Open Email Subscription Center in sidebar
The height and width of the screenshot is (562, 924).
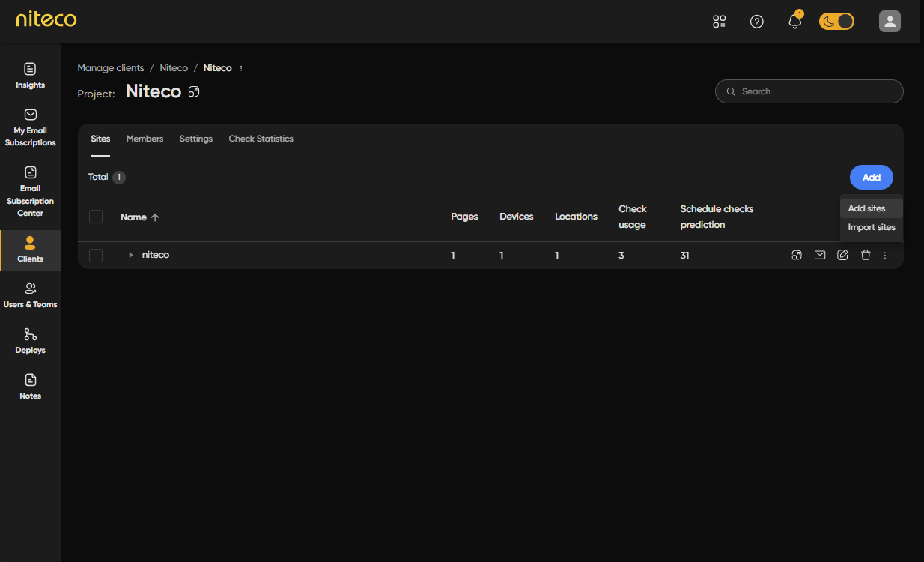click(x=31, y=191)
